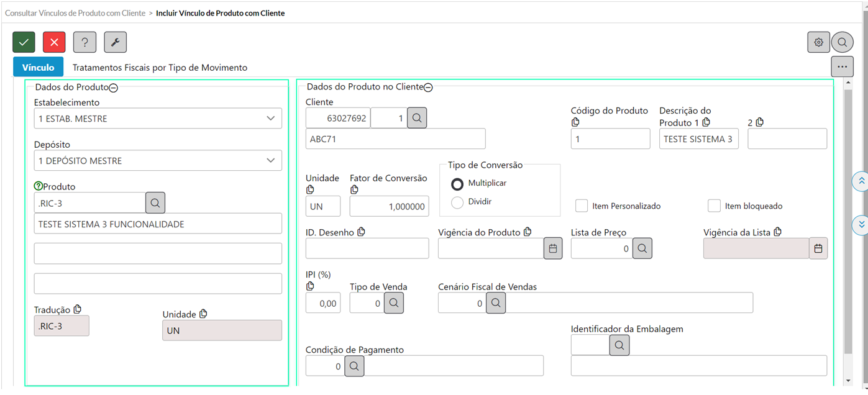Click scrollbar down arrow
The image size is (868, 395).
[x=848, y=381]
